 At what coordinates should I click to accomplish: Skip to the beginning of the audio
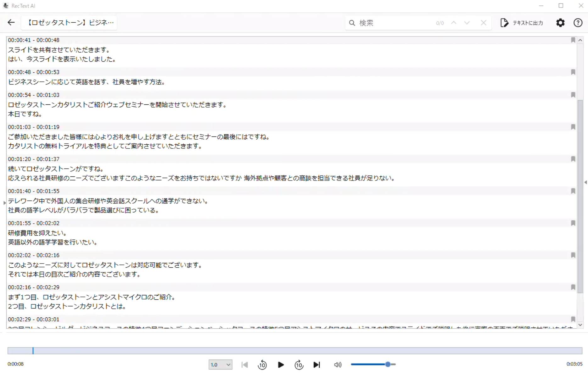click(x=244, y=365)
